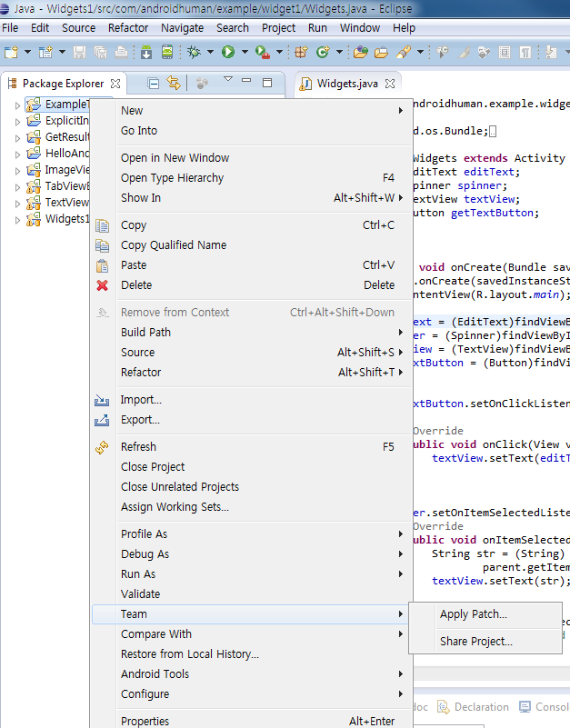Viewport: 570px width, 728px height.
Task: Click the Debug bug icon
Action: pyautogui.click(x=195, y=52)
